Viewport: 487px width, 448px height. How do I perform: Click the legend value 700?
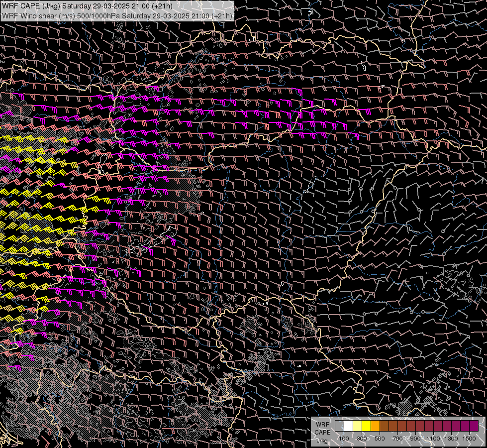click(x=397, y=439)
